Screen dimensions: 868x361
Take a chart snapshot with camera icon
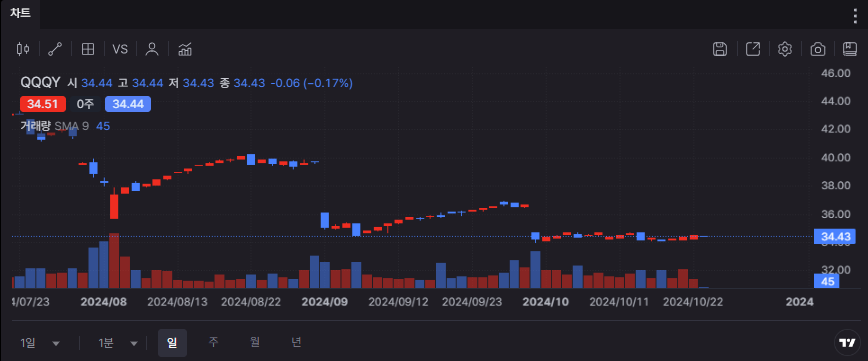tap(818, 49)
